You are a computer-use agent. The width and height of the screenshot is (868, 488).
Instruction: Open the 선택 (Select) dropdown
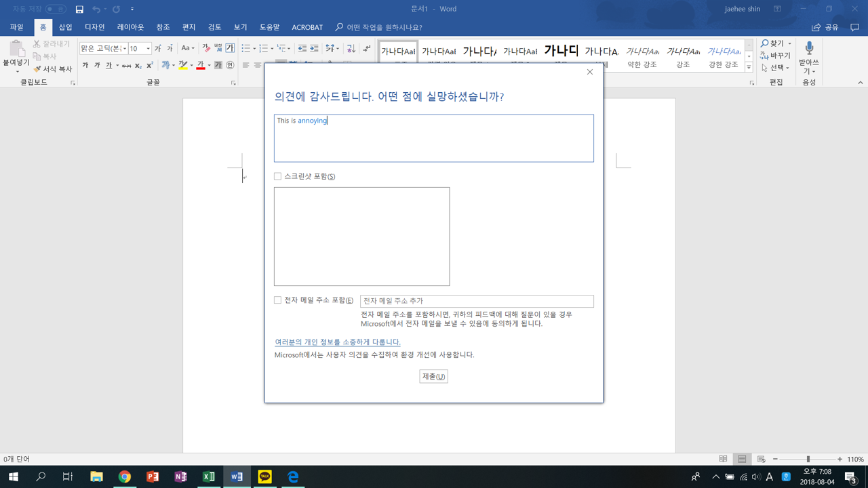click(775, 68)
